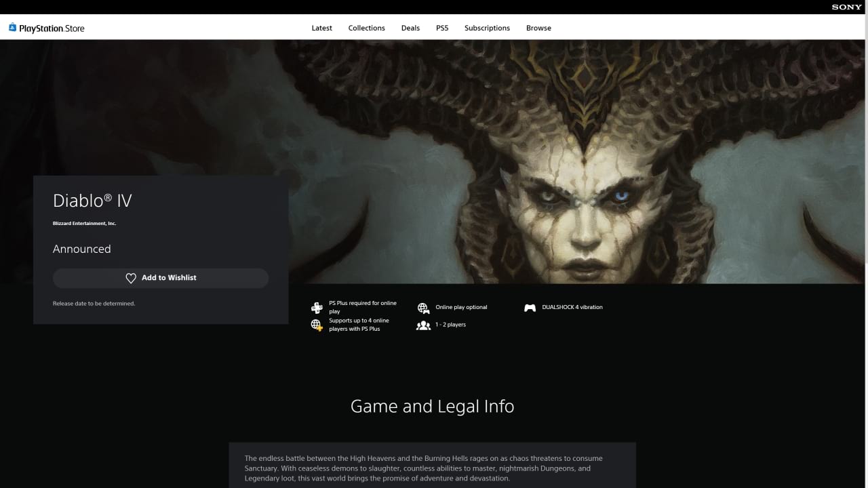Open the Latest tab
The height and width of the screenshot is (488, 868).
coord(322,28)
